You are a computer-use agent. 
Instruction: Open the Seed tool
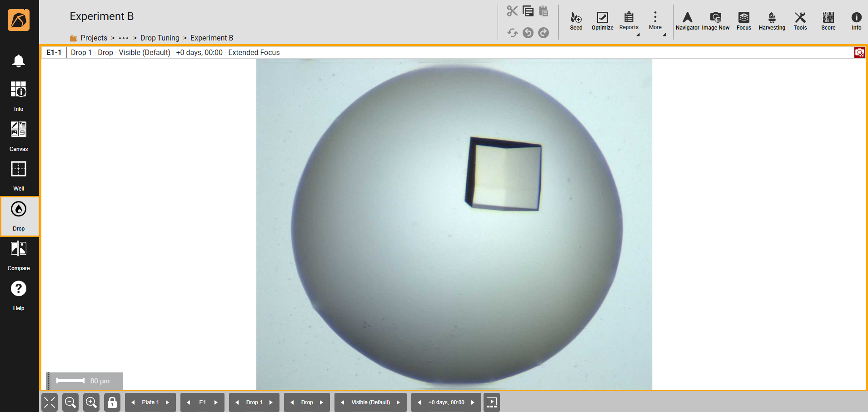pyautogui.click(x=576, y=21)
